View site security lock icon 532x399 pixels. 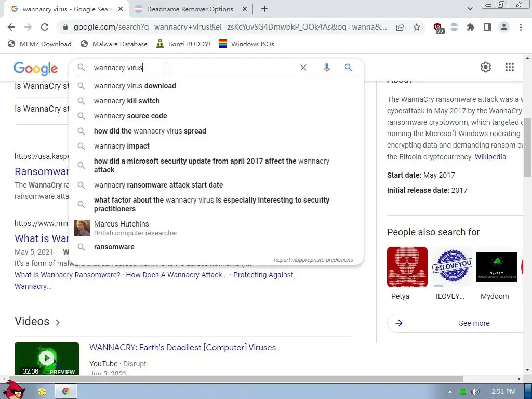(65, 27)
